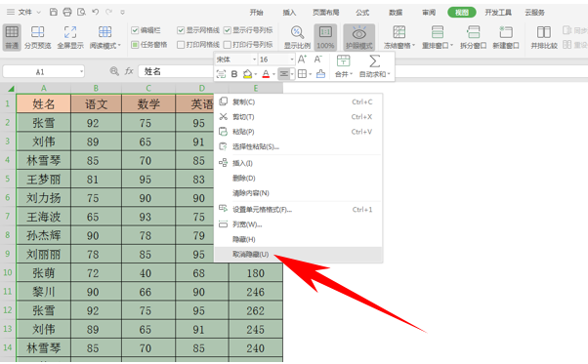Viewport: 588px width, 364px height.
Task: Choose 列宽(W) in context menu
Action: coord(298,224)
